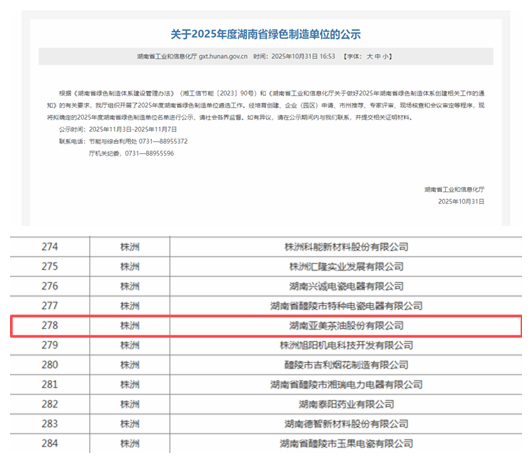This screenshot has height=463, width=532.
Task: Set font size to 大
Action: tap(369, 56)
